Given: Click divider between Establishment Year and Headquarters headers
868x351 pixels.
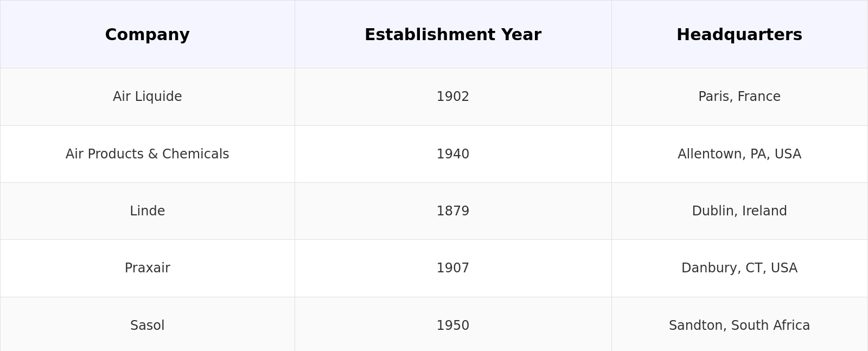Looking at the screenshot, I should [x=611, y=35].
